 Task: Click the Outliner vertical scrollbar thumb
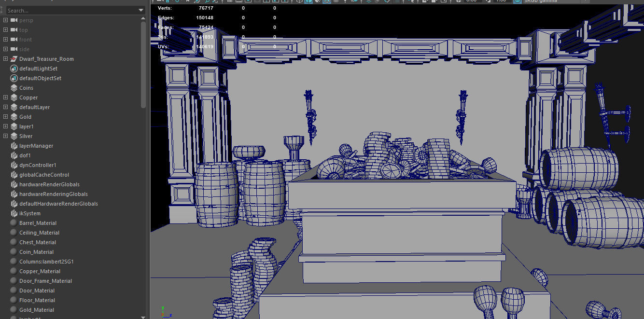click(x=143, y=64)
